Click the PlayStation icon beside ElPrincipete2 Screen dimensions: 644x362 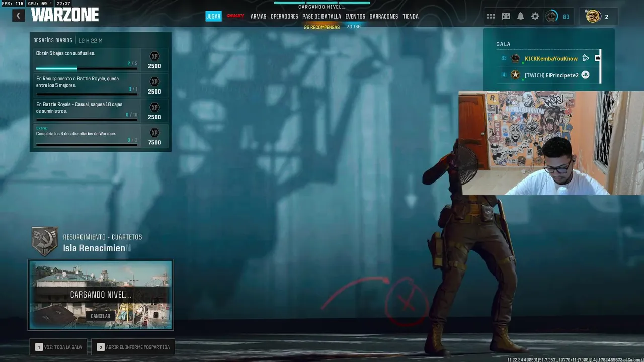click(x=585, y=75)
